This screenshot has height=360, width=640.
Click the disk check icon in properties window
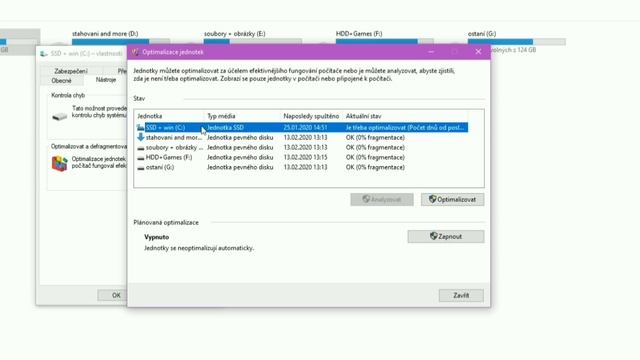pos(60,117)
